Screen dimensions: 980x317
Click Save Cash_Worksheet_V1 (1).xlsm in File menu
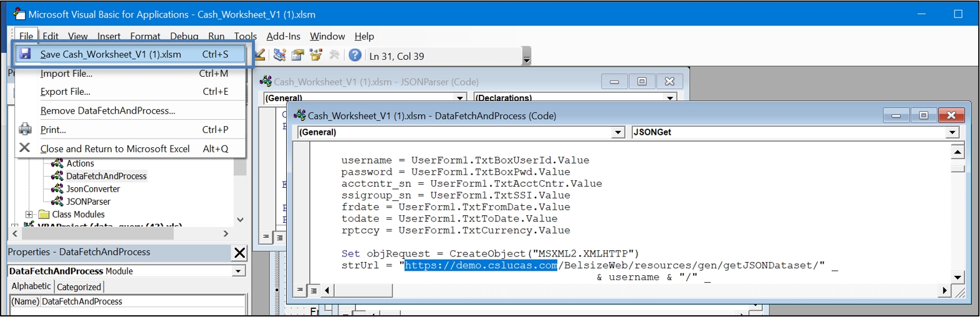coord(130,54)
